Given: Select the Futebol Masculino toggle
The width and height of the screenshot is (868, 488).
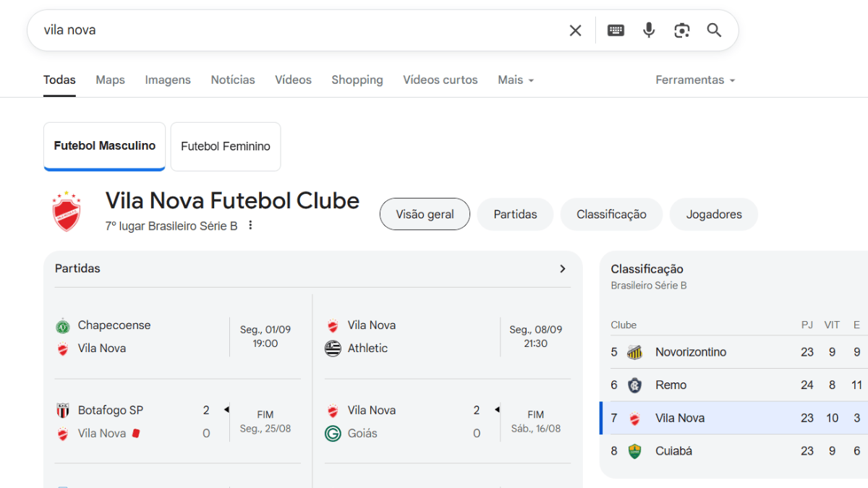Looking at the screenshot, I should tap(104, 146).
